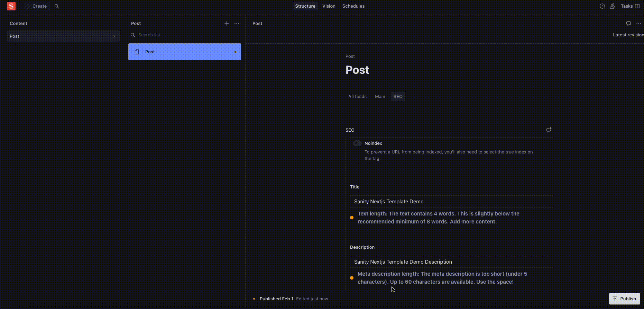Switch to the Structure tab
This screenshot has height=309, width=644.
pyautogui.click(x=305, y=6)
